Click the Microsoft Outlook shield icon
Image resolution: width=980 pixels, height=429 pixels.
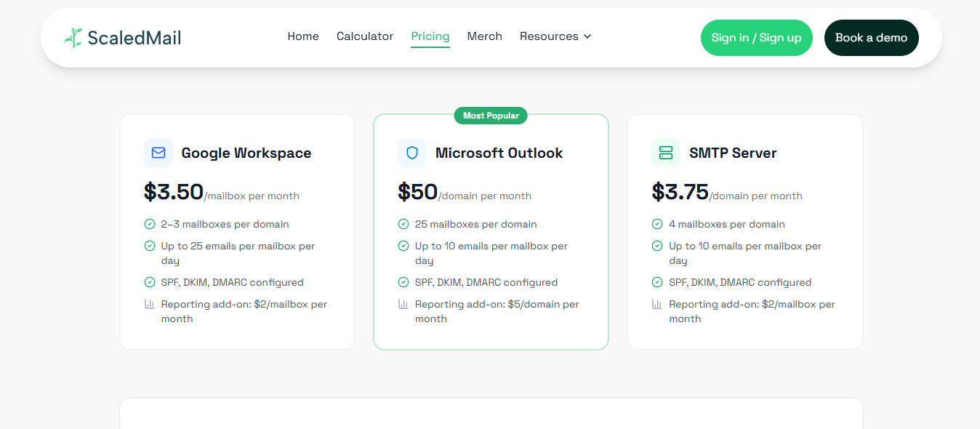coord(412,153)
